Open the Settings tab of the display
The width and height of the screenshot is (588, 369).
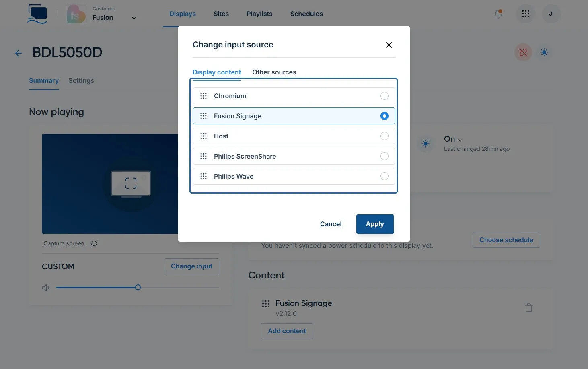[x=81, y=80]
